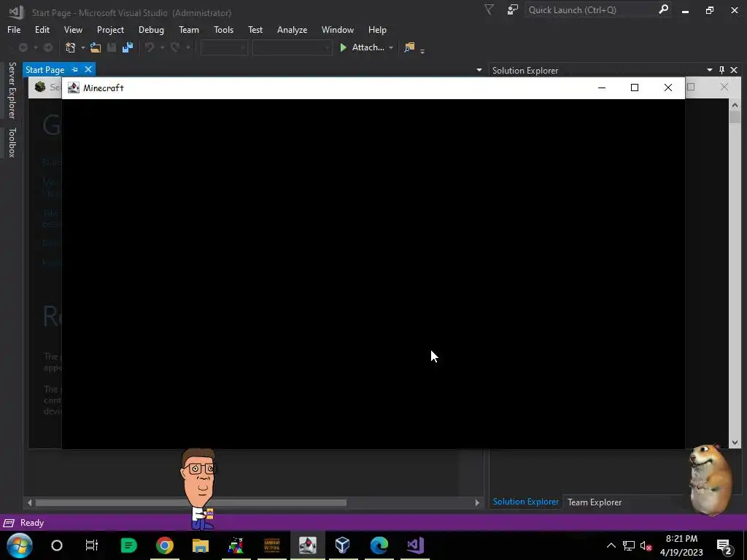Image resolution: width=747 pixels, height=560 pixels.
Task: Click the status bar Ready icon
Action: pos(9,523)
